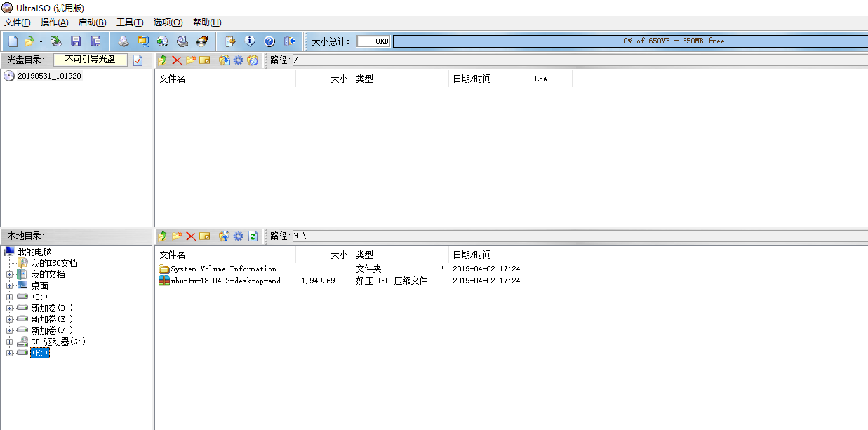This screenshot has height=430, width=868.
Task: Click the About info icon
Action: 249,41
